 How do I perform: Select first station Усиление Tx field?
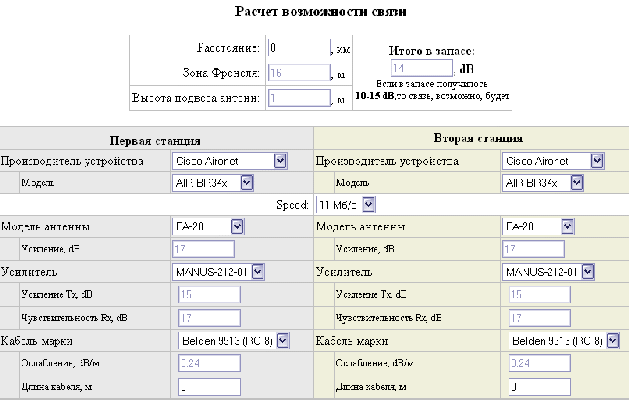(x=209, y=295)
